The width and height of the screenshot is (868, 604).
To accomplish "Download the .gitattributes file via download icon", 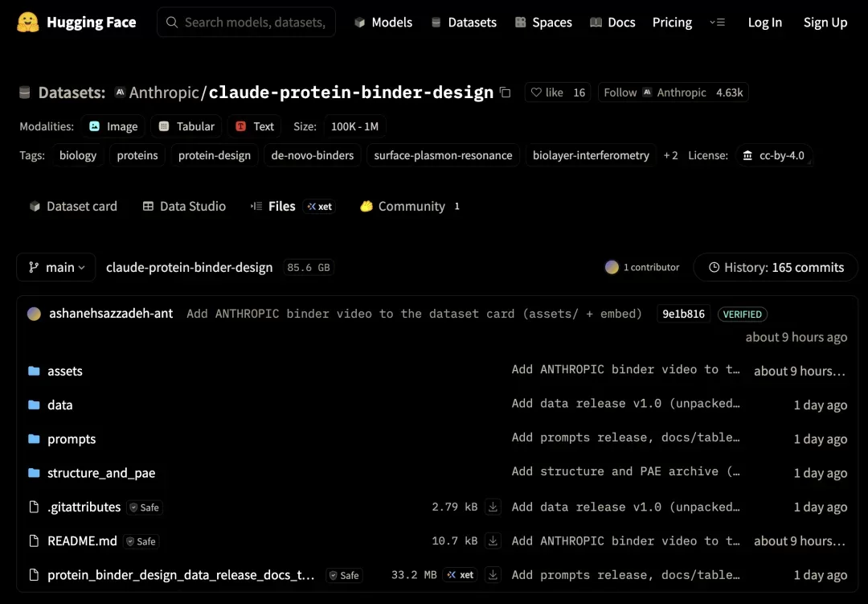I will (x=493, y=507).
